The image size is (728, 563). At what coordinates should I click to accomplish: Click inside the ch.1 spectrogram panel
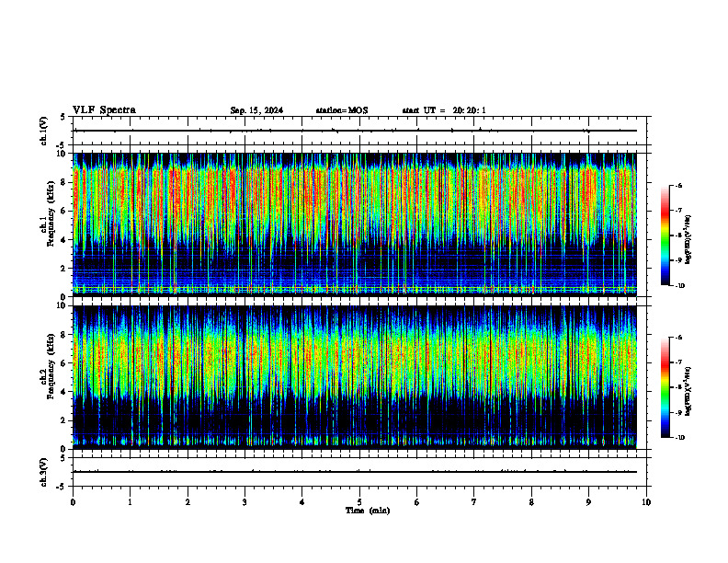(355, 224)
